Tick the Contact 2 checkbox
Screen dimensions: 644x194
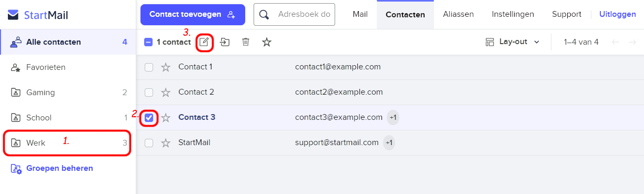pos(149,93)
